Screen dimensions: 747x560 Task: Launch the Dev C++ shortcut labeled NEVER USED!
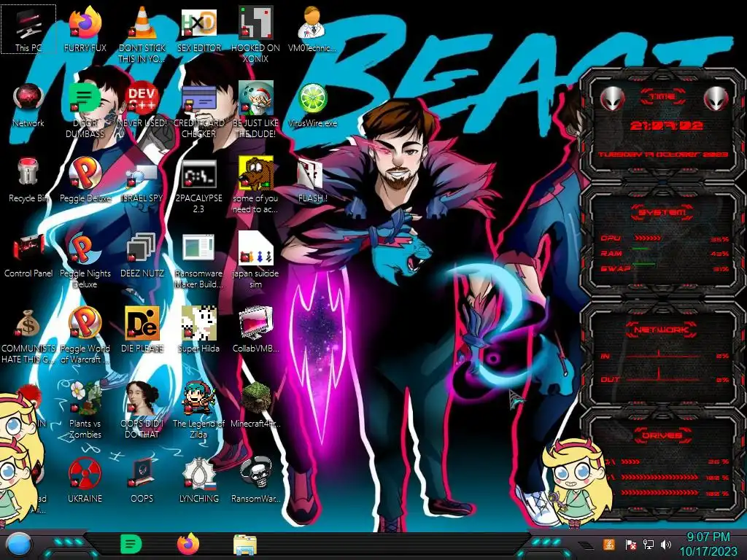142,105
